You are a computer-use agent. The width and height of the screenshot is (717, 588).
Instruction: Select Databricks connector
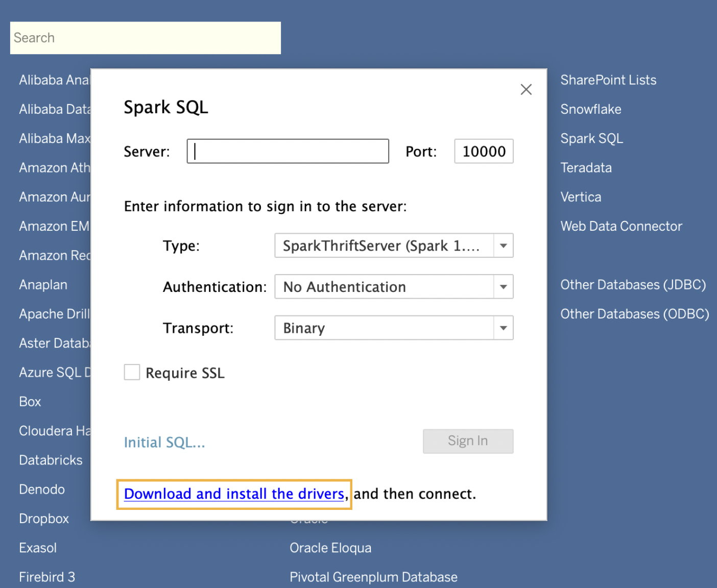click(51, 460)
